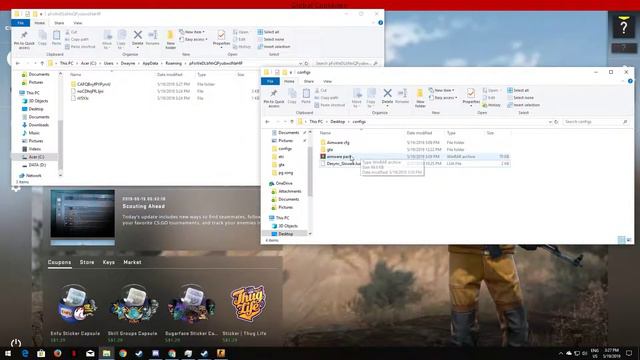Click Copy icon in config window ribbon
The image size is (640, 360).
click(x=292, y=96)
